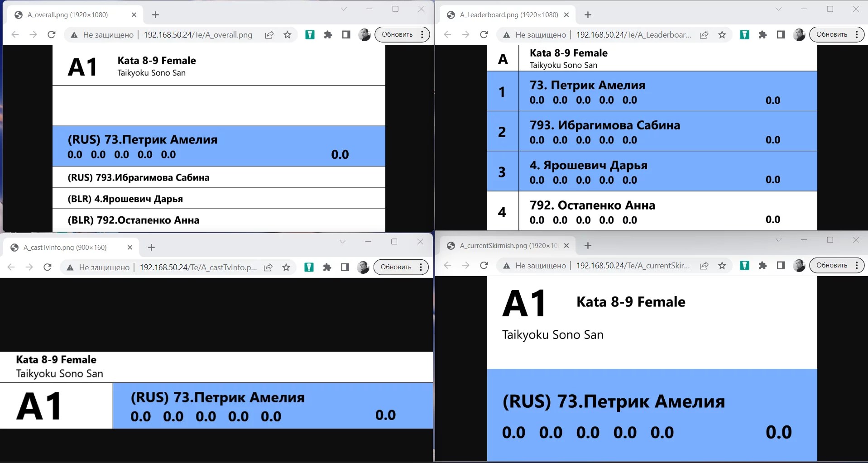Close the A_Leaderboard.png tab
The width and height of the screenshot is (868, 463).
click(566, 15)
